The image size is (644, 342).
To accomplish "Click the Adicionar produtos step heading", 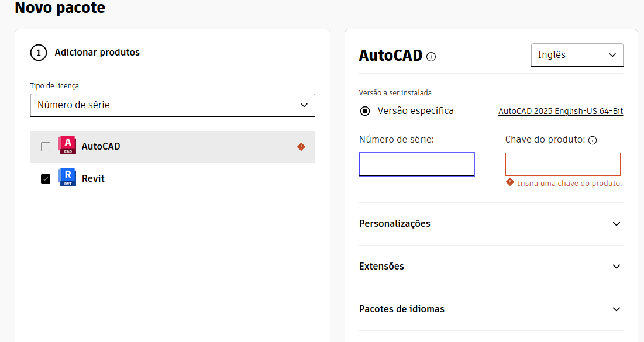I will pos(97,53).
